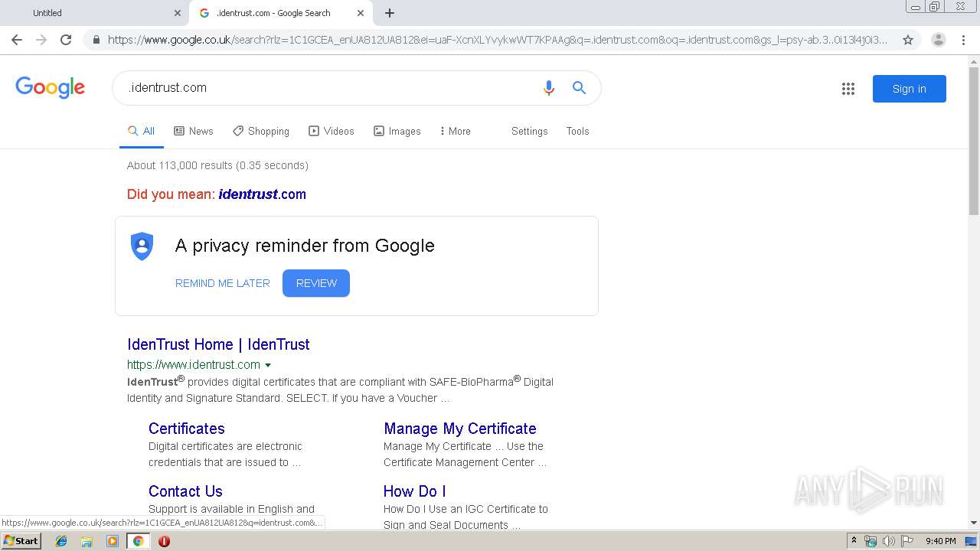Click the volume speaker tray icon
Image resolution: width=980 pixels, height=551 pixels.
click(888, 541)
